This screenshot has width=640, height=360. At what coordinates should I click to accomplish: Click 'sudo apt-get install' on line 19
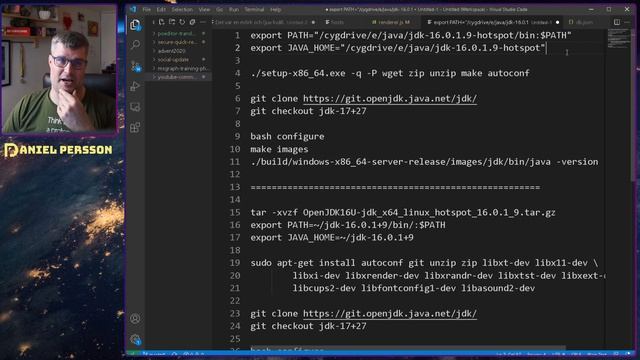click(303, 263)
